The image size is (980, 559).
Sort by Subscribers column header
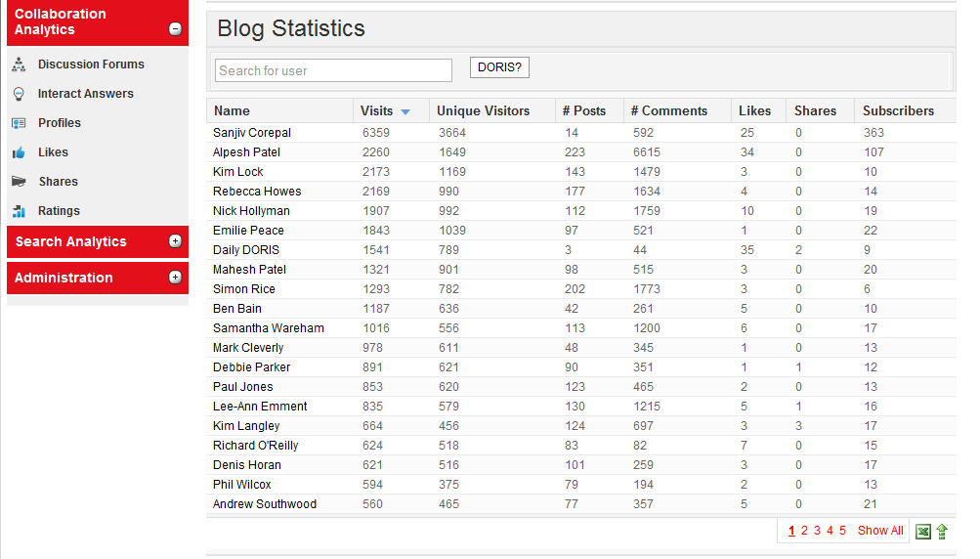click(898, 110)
